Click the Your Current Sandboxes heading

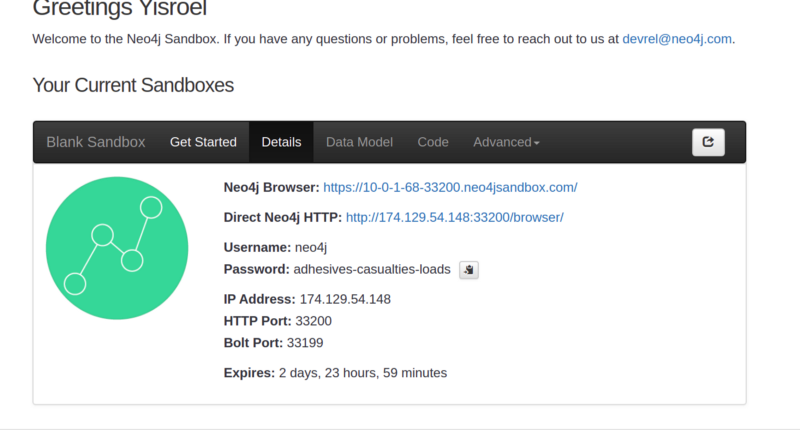click(x=133, y=86)
